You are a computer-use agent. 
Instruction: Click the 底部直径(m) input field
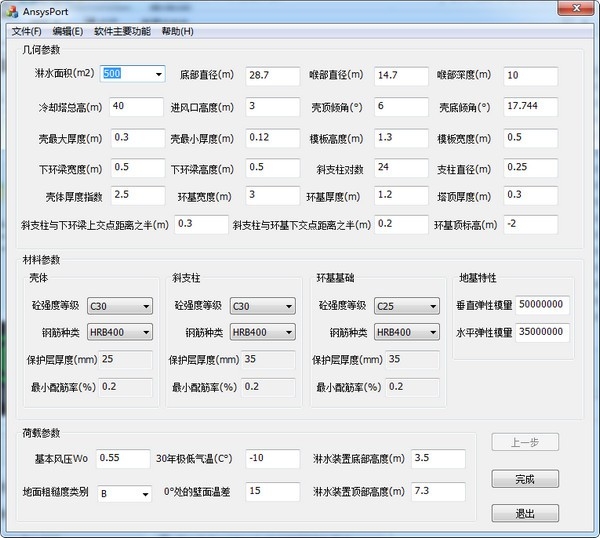coord(272,76)
